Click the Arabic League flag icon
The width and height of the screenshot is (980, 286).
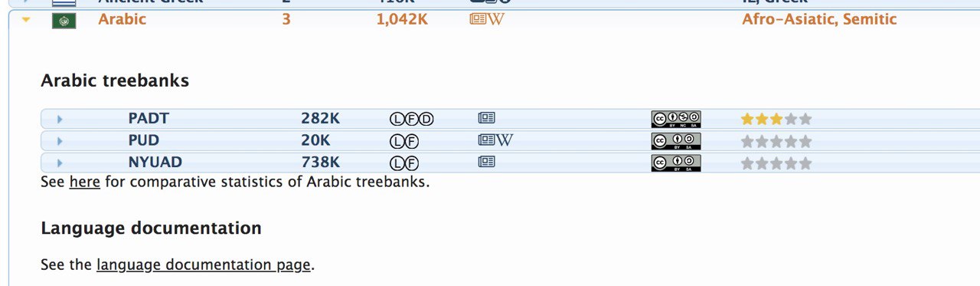click(x=64, y=21)
